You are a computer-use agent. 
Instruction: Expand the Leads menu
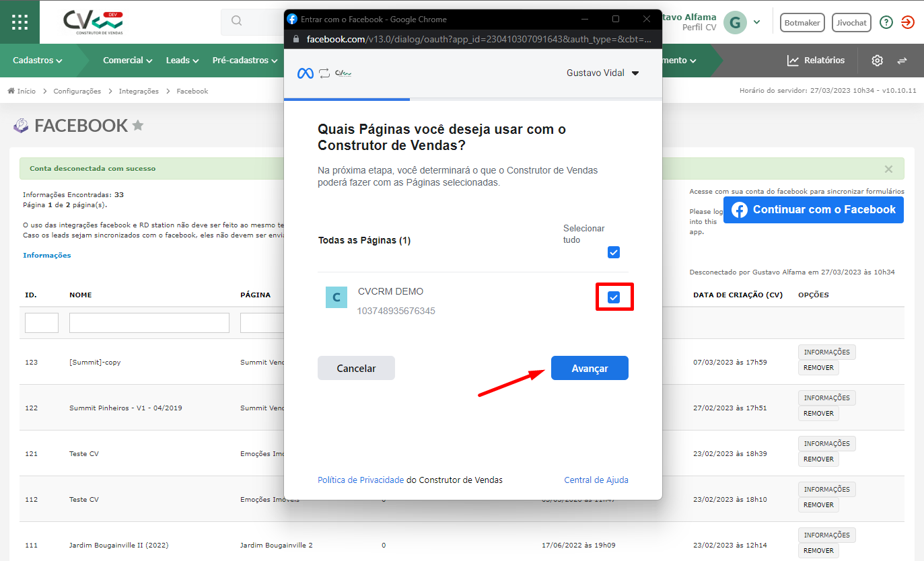click(182, 61)
